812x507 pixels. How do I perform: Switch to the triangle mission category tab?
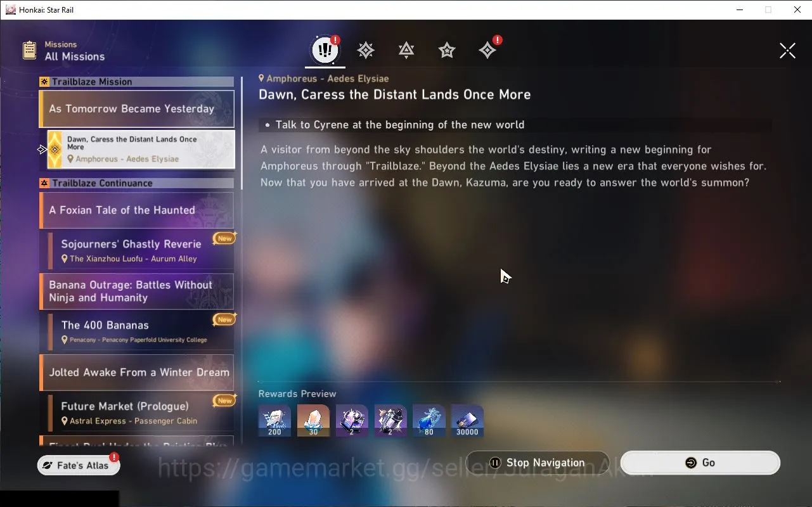click(406, 51)
